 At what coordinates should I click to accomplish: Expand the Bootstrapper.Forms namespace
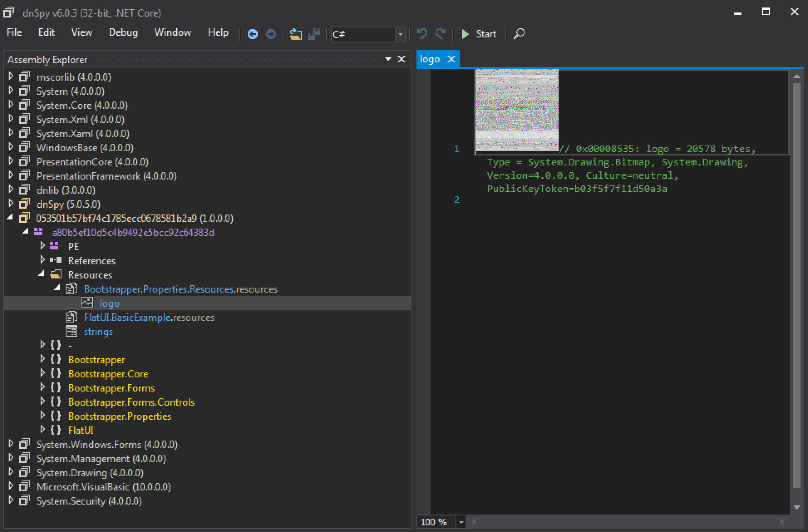(x=42, y=387)
